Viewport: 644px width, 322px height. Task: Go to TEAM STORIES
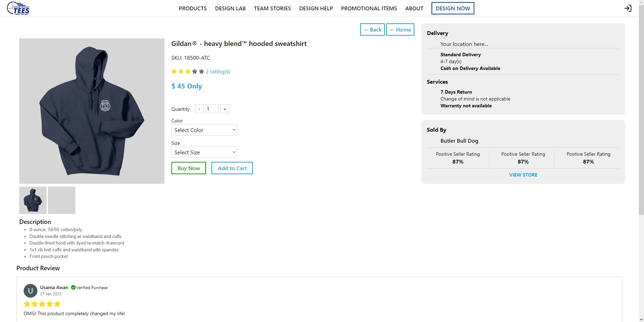coord(272,8)
